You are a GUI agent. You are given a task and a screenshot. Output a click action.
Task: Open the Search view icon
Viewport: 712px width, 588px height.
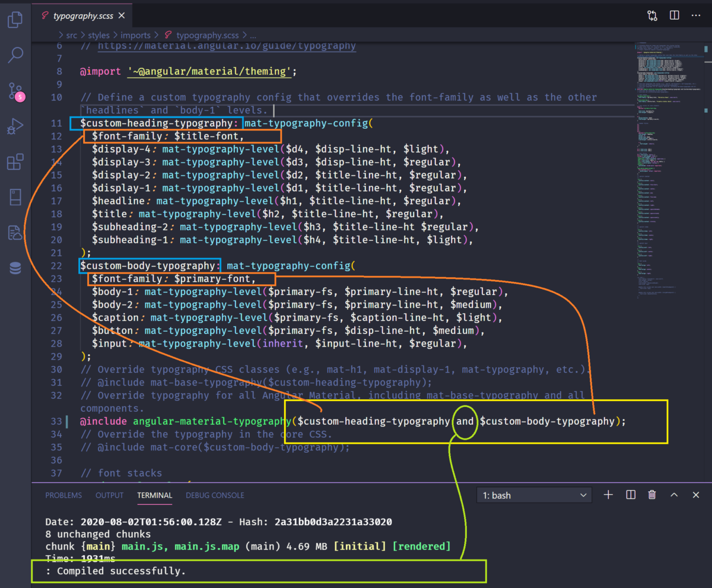(x=15, y=55)
